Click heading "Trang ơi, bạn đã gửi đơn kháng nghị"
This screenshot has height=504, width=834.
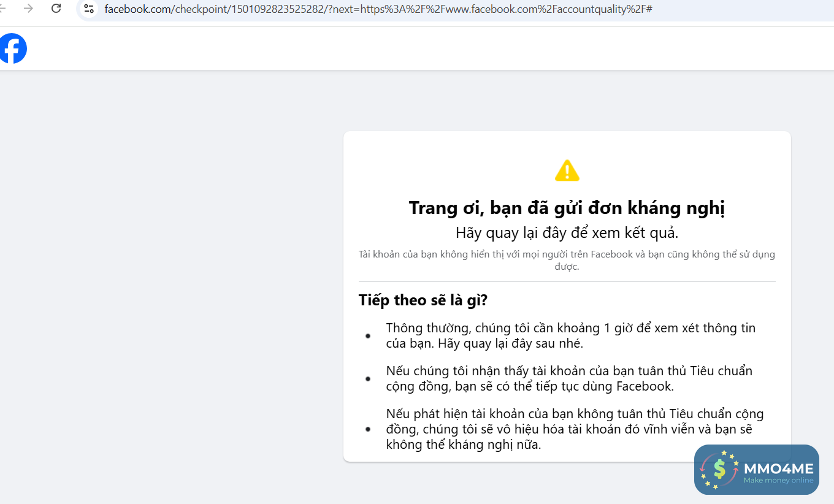point(567,208)
